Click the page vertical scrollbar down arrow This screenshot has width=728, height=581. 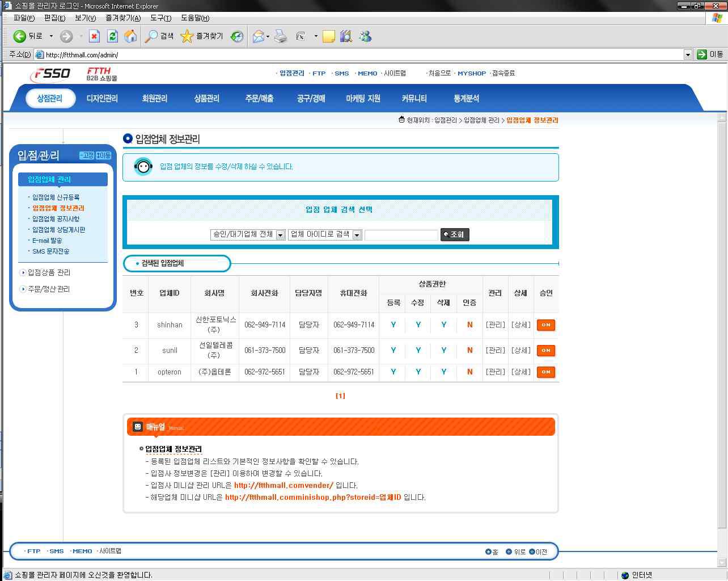tap(722, 562)
